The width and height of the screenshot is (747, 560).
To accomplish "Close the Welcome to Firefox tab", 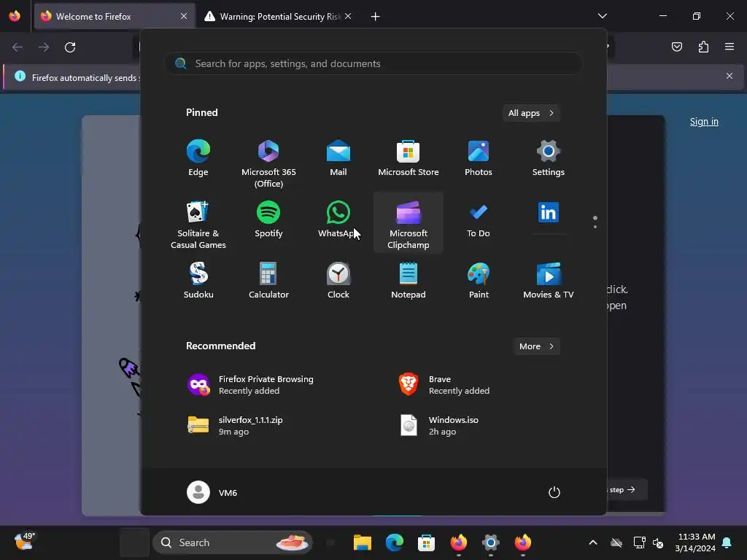I will [x=184, y=16].
